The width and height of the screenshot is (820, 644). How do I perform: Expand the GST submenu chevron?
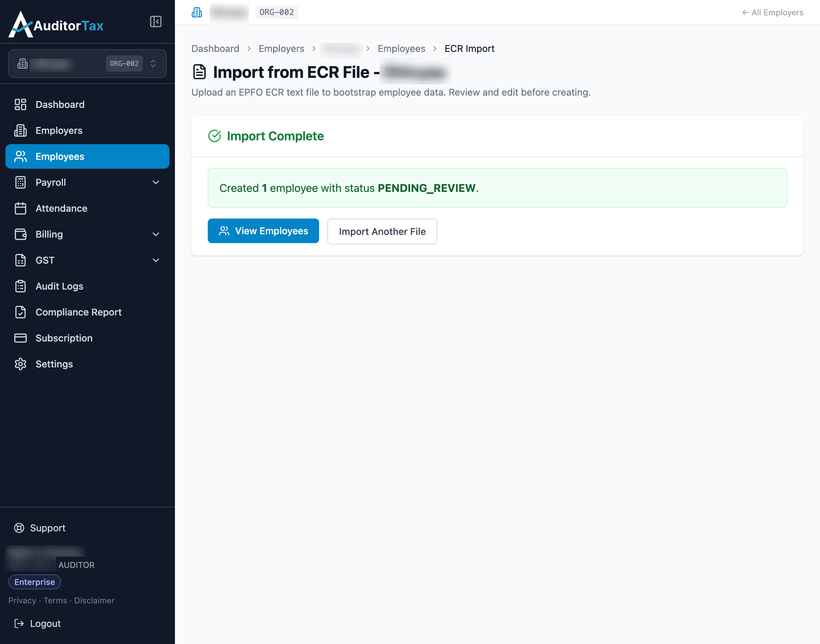[x=155, y=260]
